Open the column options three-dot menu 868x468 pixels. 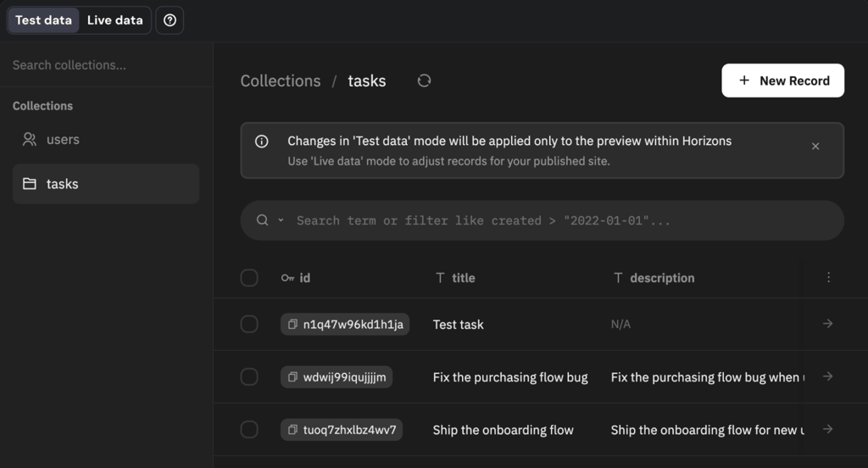click(828, 277)
